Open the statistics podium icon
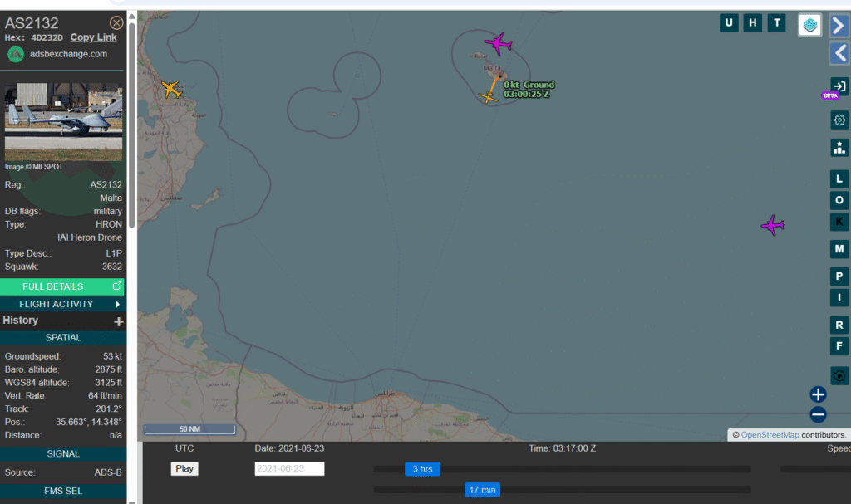 coord(839,148)
